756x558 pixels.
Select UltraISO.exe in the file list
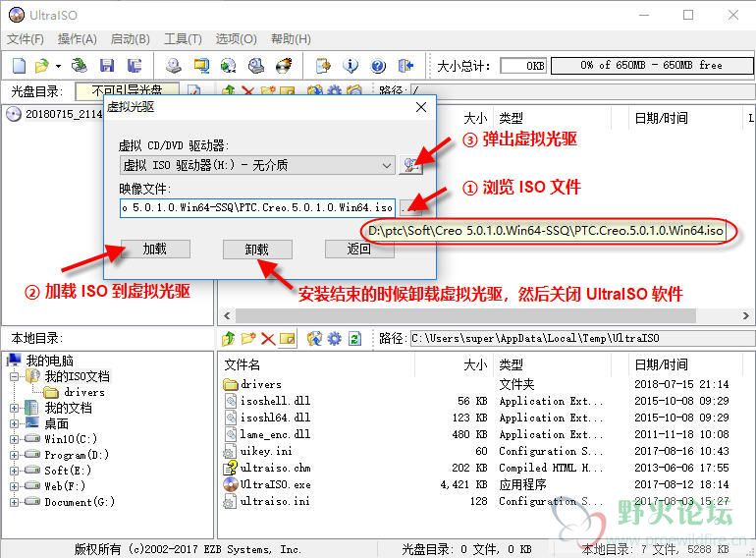pyautogui.click(x=275, y=484)
